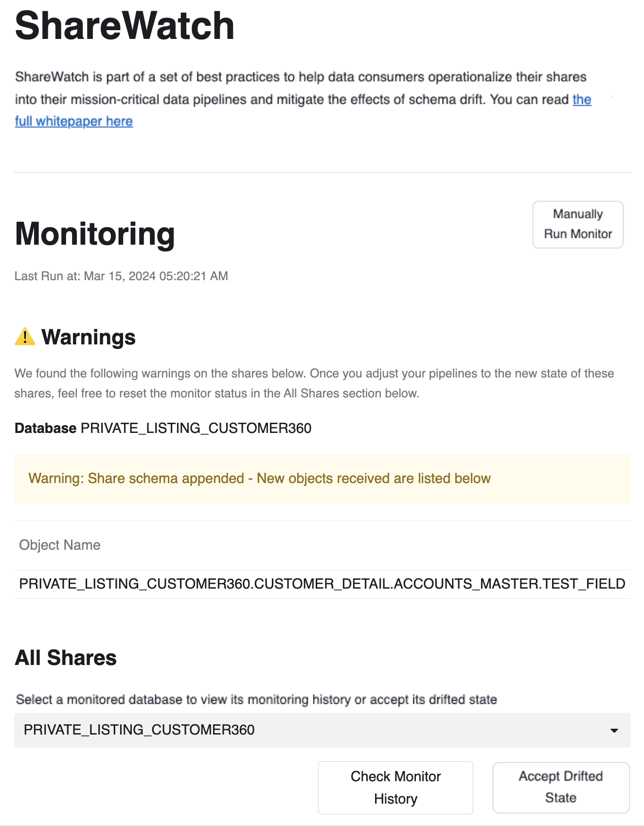Image resolution: width=644 pixels, height=826 pixels.
Task: Click the 'Select a monitored database' label
Action: (256, 700)
